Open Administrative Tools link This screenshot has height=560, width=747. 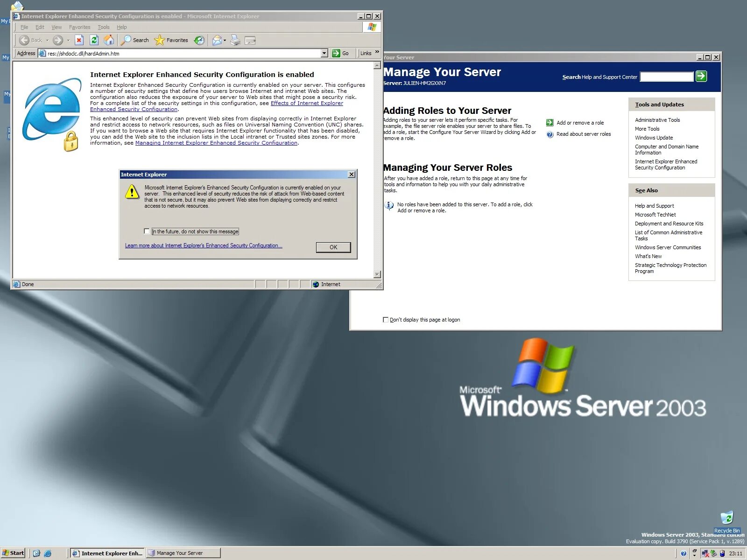pos(657,120)
